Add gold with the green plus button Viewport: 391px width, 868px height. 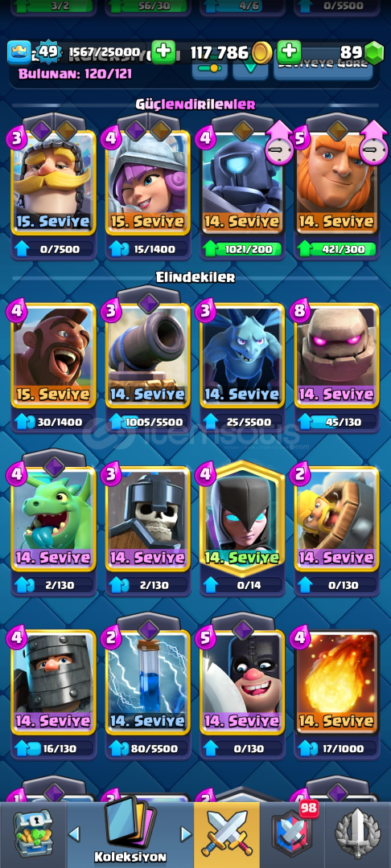pyautogui.click(x=163, y=52)
